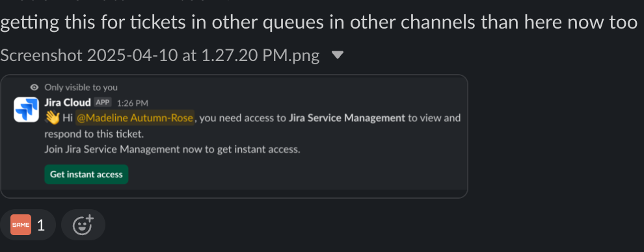Toggle the SAME emoji reaction
644x252 pixels.
point(28,225)
